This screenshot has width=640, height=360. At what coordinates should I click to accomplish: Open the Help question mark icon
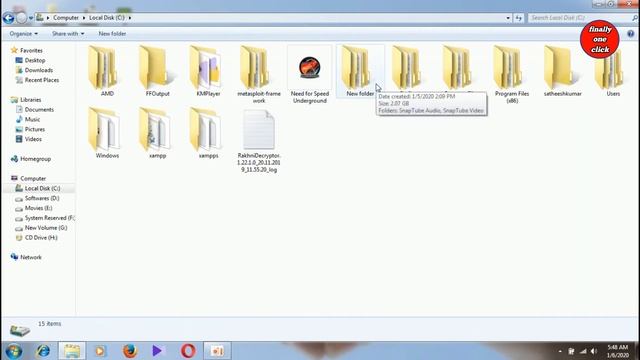click(631, 34)
